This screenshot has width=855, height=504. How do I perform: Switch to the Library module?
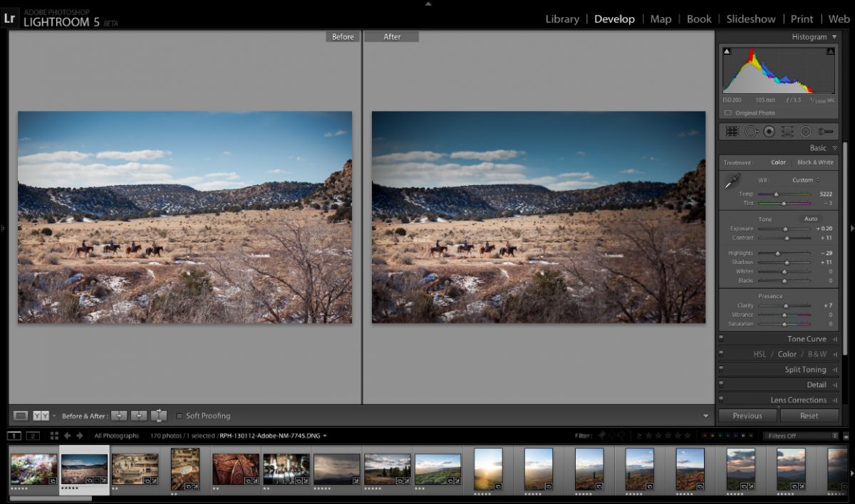coord(562,19)
